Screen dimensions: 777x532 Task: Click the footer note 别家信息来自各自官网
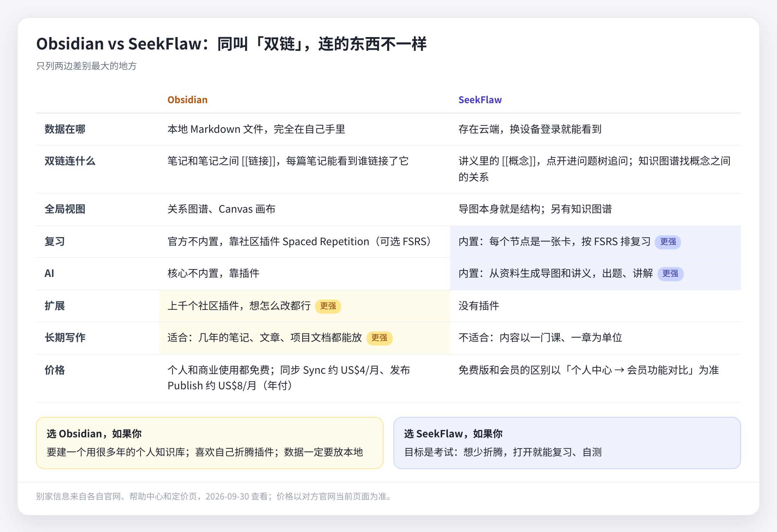tap(214, 497)
